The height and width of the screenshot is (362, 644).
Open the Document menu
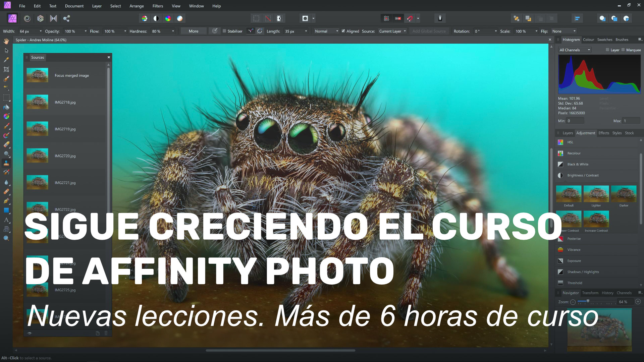[x=74, y=6]
